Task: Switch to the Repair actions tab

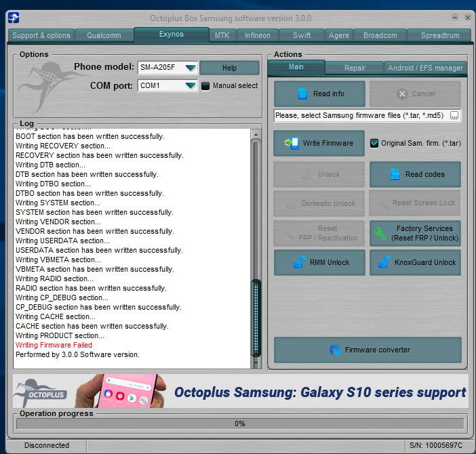Action: [355, 68]
